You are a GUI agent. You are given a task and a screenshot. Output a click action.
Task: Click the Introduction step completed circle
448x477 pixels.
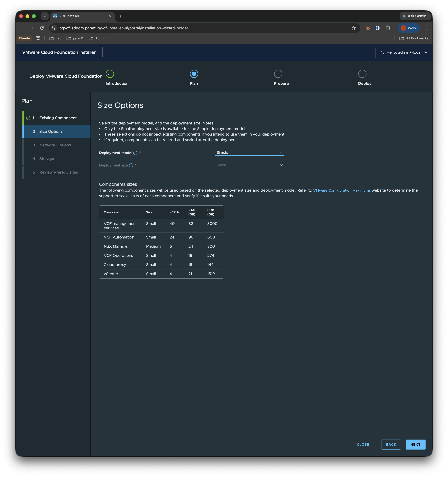coord(110,74)
